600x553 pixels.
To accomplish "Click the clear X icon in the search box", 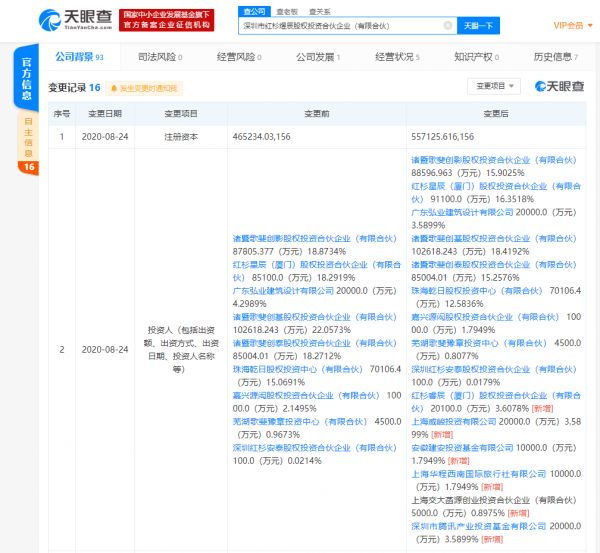I will [447, 24].
